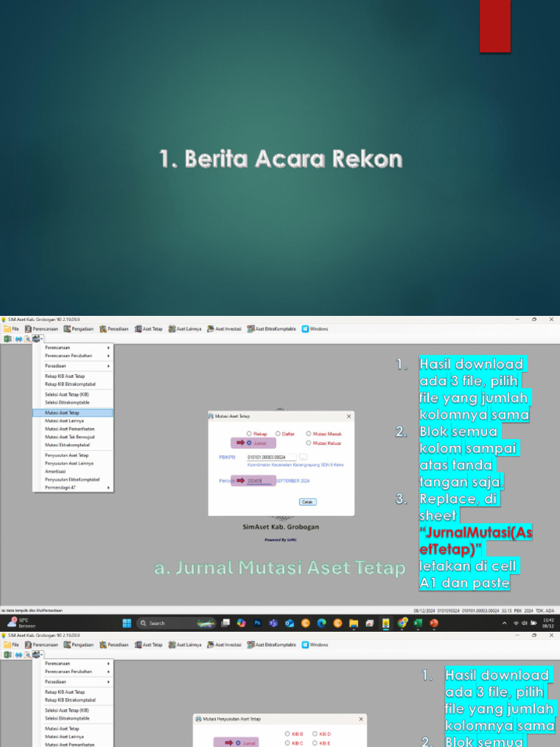The width and height of the screenshot is (560, 747).
Task: Click binoculars search icon in the Mutasi Penyusutan window
Action: coord(18,654)
